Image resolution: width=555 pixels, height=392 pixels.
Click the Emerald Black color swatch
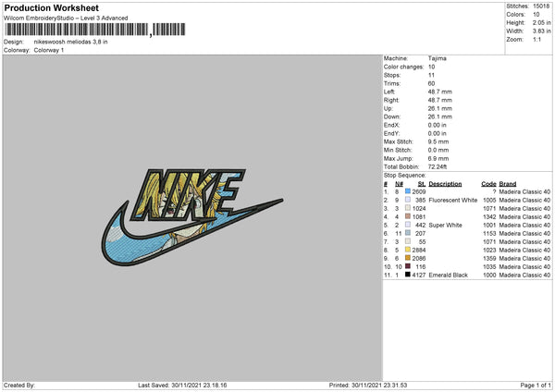(x=408, y=275)
